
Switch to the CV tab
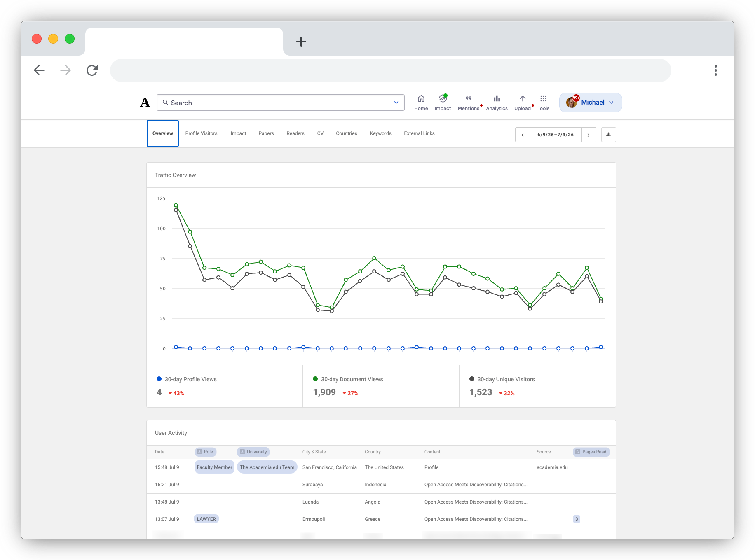tap(320, 133)
